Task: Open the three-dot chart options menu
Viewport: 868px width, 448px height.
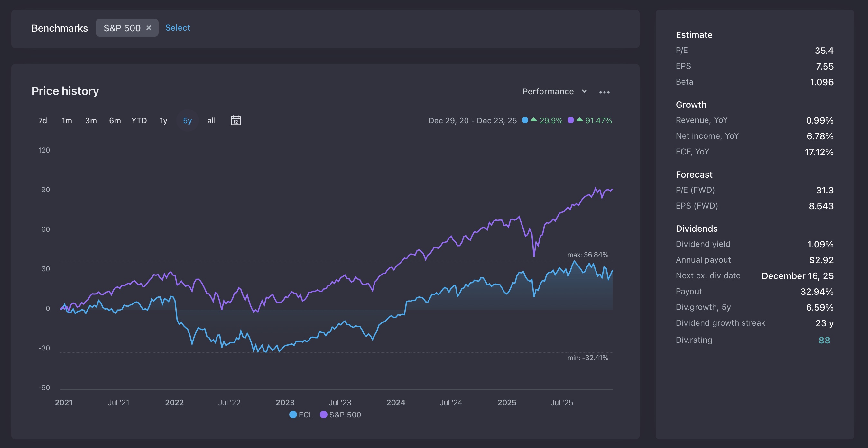Action: (x=604, y=92)
